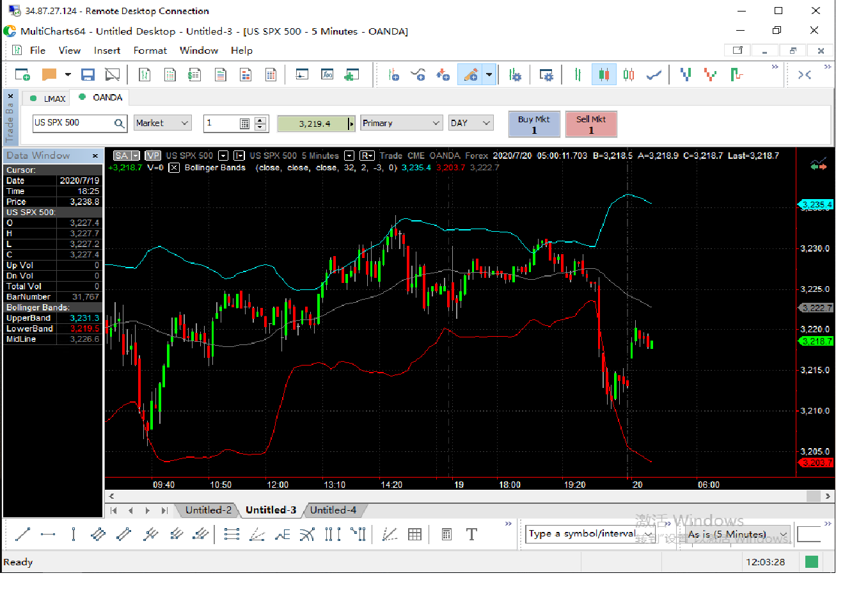Open the File menu
Viewport: 868px width, 596px height.
tap(38, 51)
